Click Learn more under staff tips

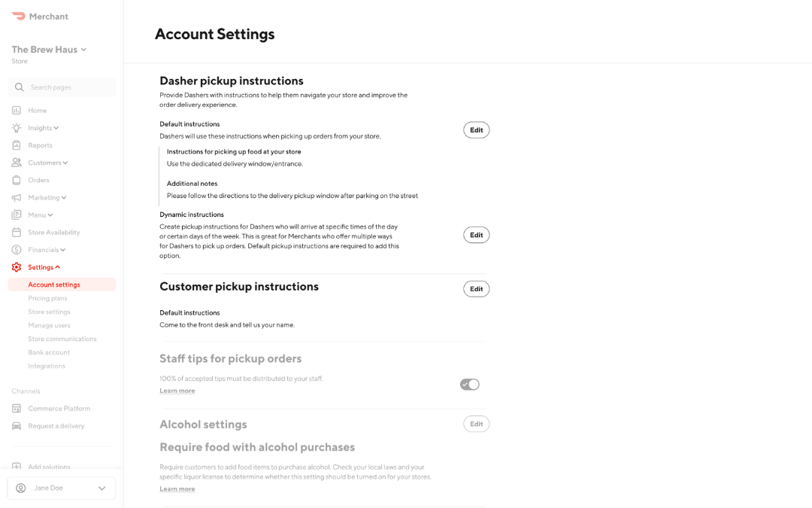[177, 390]
